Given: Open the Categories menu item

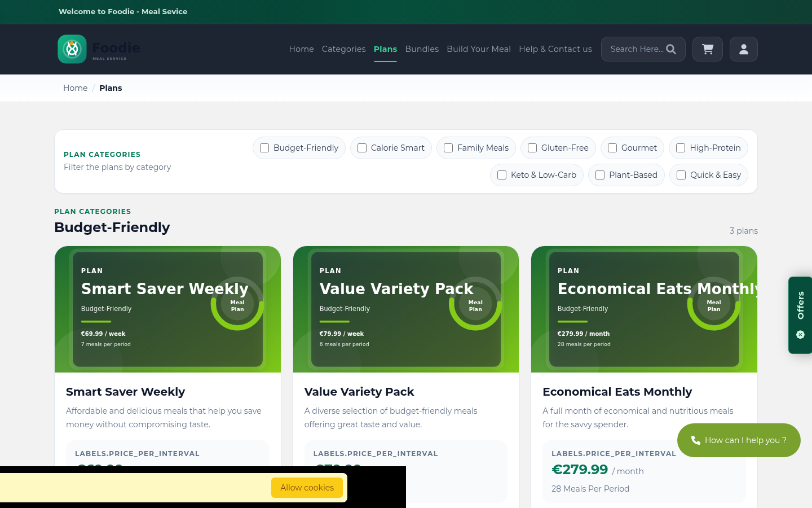Looking at the screenshot, I should 344,49.
